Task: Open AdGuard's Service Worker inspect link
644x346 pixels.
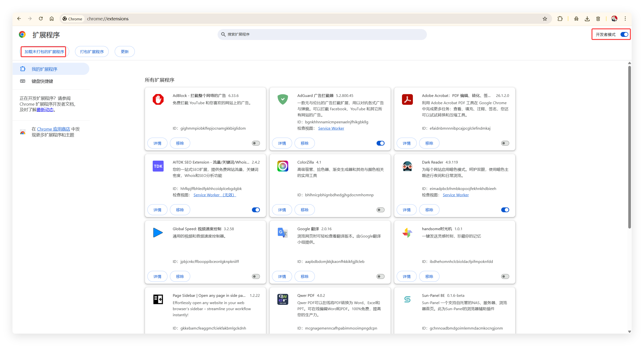Action: [x=331, y=128]
